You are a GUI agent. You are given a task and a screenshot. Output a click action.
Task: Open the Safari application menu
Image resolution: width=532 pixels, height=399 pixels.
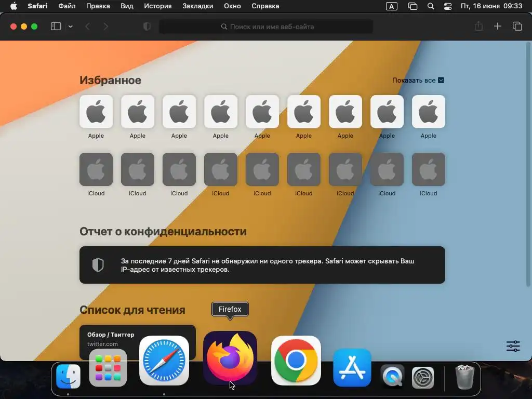pos(37,6)
